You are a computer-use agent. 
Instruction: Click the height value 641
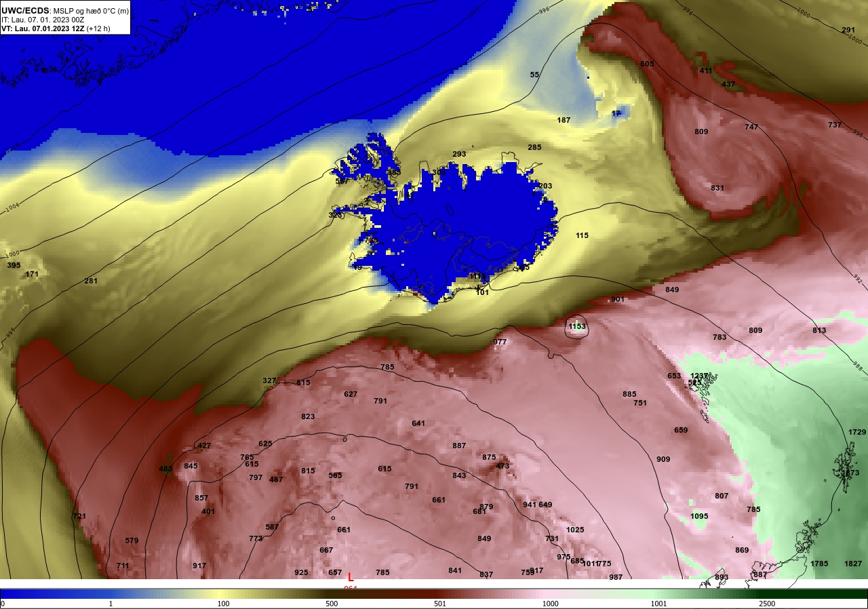coord(418,423)
